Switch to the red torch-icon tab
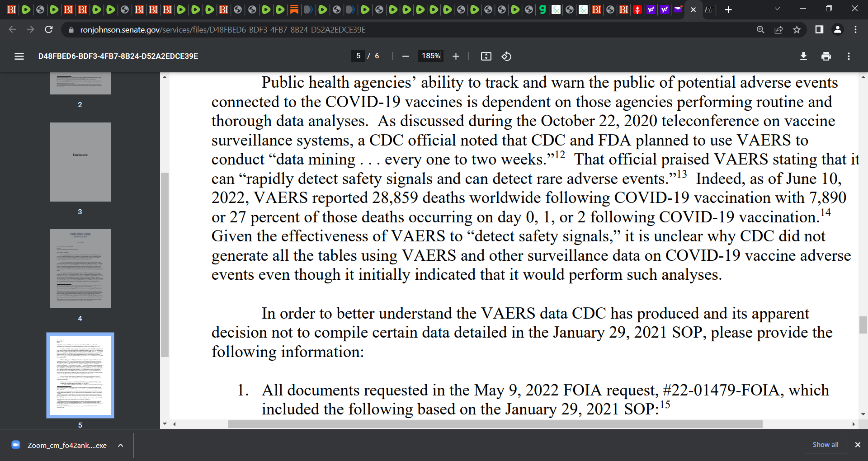868x461 pixels. tap(637, 9)
